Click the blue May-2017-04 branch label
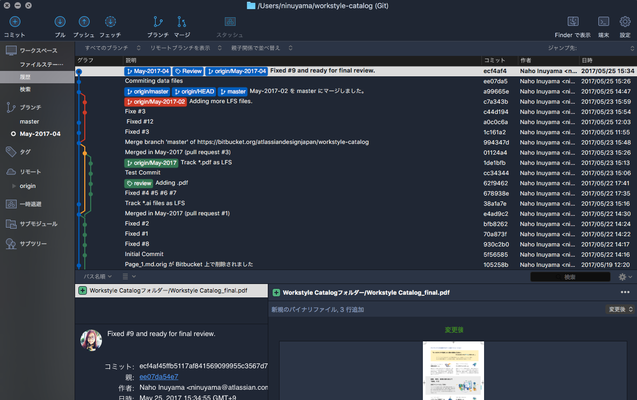The image size is (637, 400). 147,71
